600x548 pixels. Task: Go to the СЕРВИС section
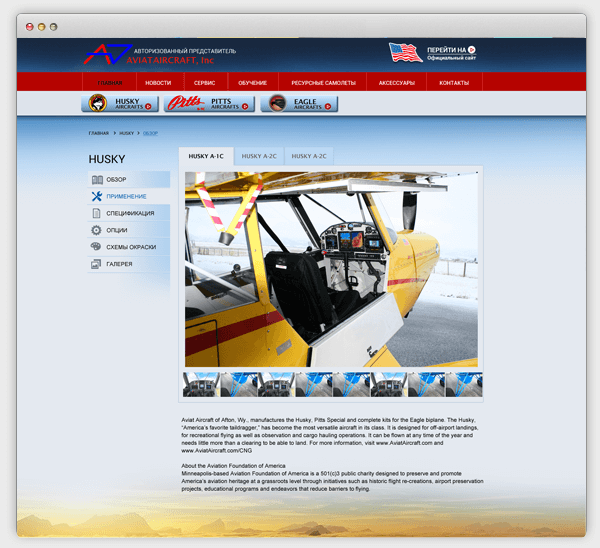[204, 83]
